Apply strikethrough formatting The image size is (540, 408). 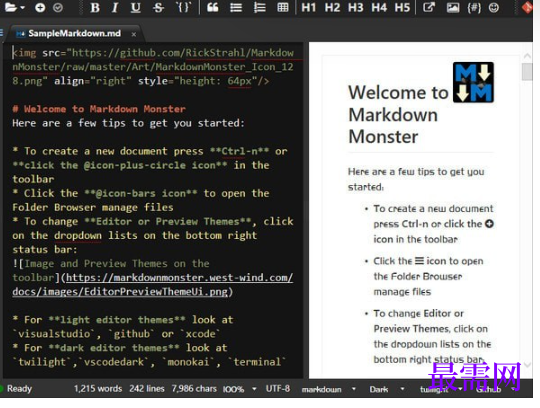[158, 8]
